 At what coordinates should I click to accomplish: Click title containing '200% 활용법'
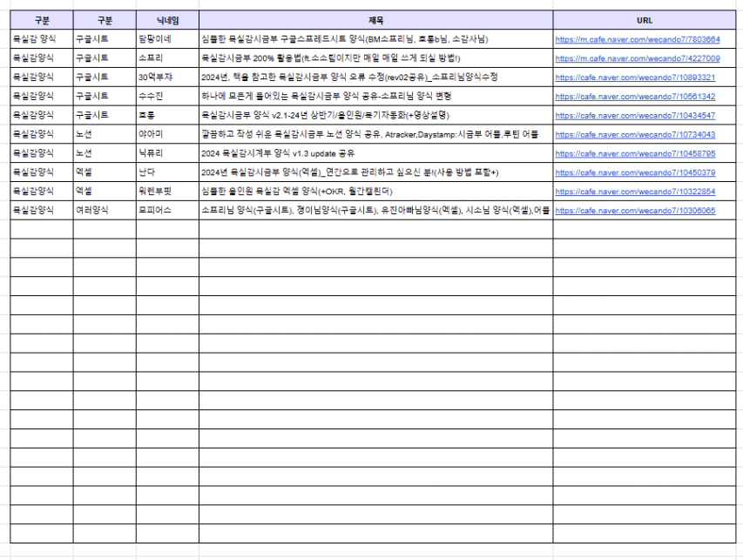pos(375,57)
